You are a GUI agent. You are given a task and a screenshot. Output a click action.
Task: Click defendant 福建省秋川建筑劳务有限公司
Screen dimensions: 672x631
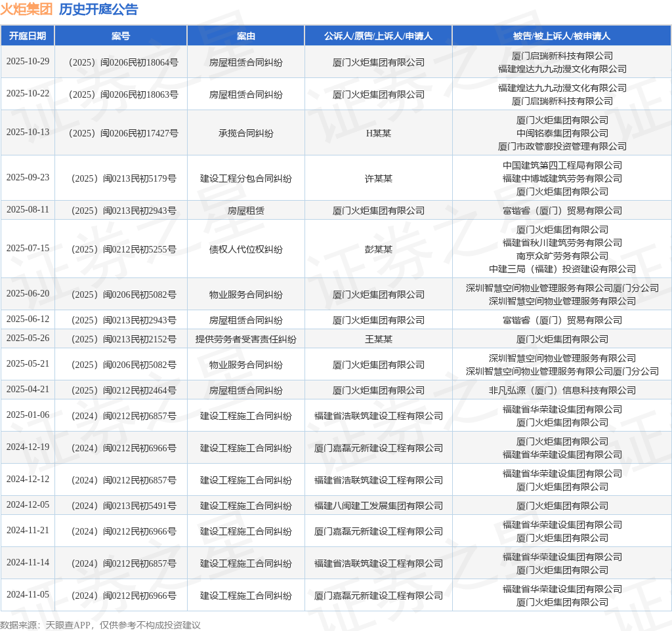(x=562, y=243)
